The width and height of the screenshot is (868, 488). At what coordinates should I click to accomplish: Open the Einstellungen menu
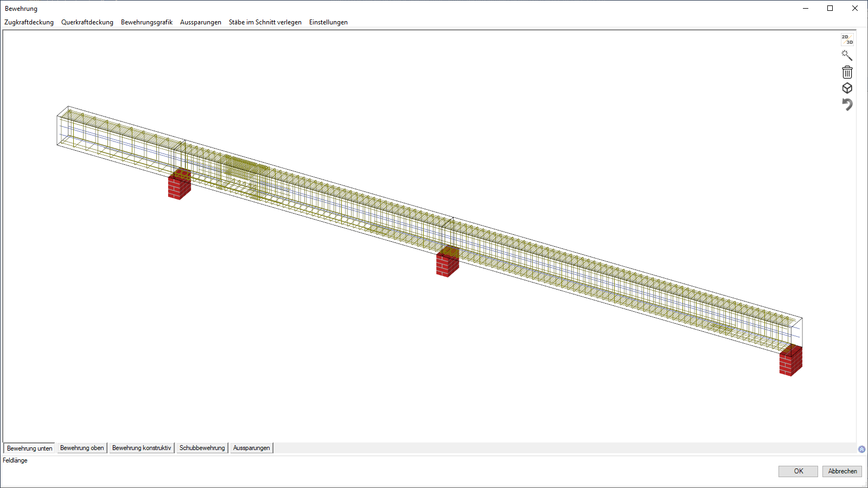point(328,22)
